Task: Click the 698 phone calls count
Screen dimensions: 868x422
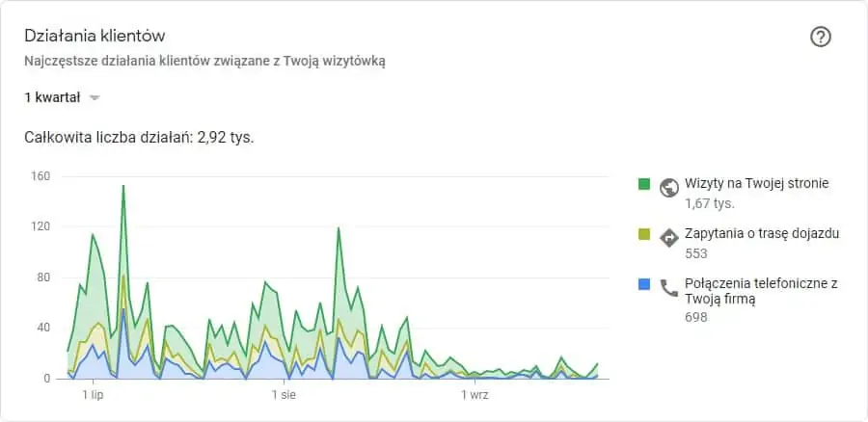Action: (x=696, y=317)
